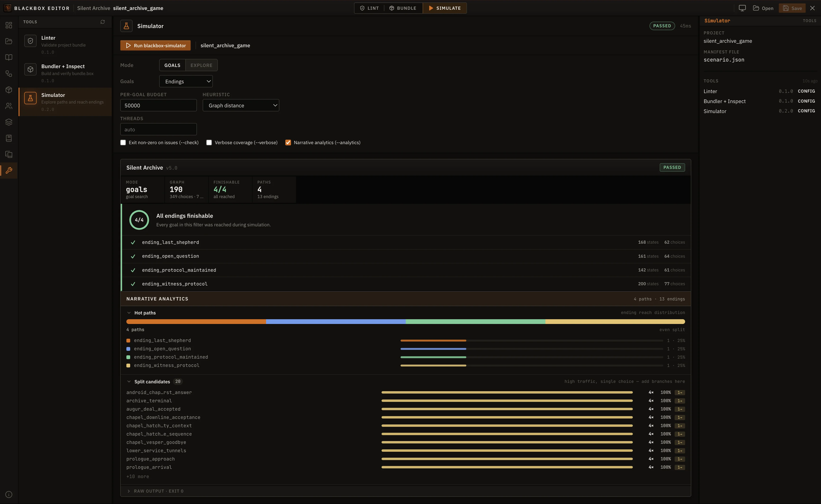Open the cube package icon in left sidebar
This screenshot has width=821, height=504.
[9, 90]
